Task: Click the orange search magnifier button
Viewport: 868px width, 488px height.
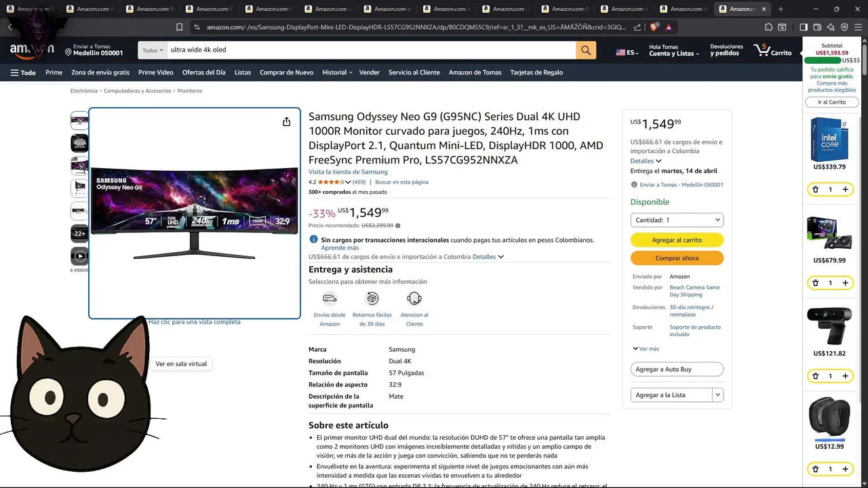Action: point(586,50)
